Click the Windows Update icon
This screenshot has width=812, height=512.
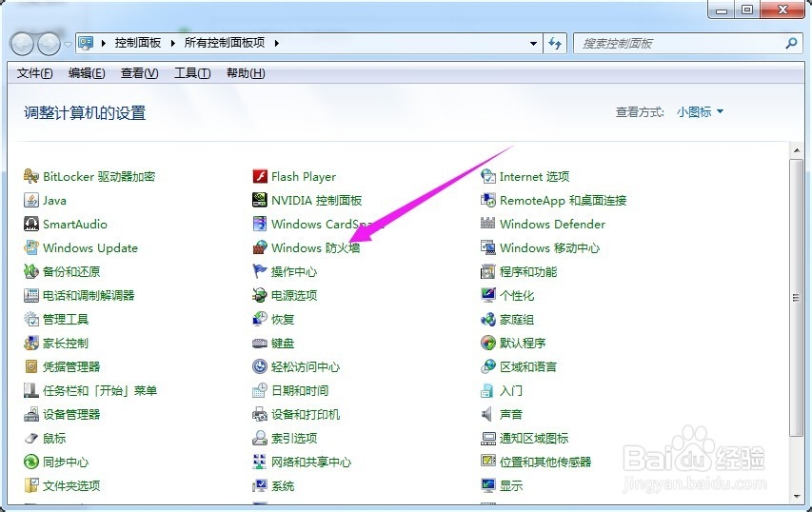pyautogui.click(x=31, y=248)
